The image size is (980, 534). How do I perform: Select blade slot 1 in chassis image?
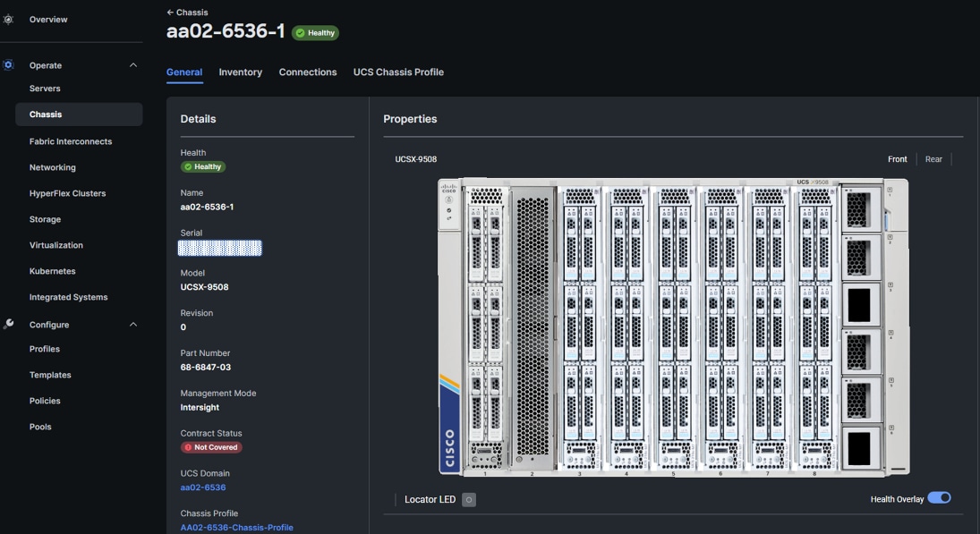click(485, 328)
